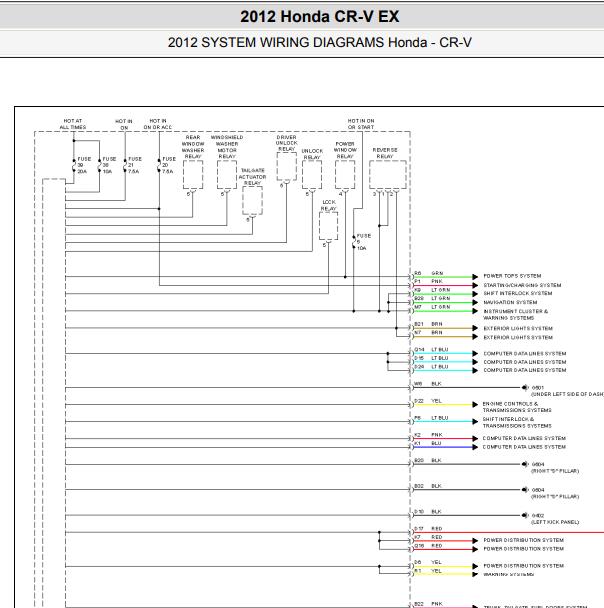
Task: Click the Windshield Washer Motor Relay box
Action: (x=227, y=175)
